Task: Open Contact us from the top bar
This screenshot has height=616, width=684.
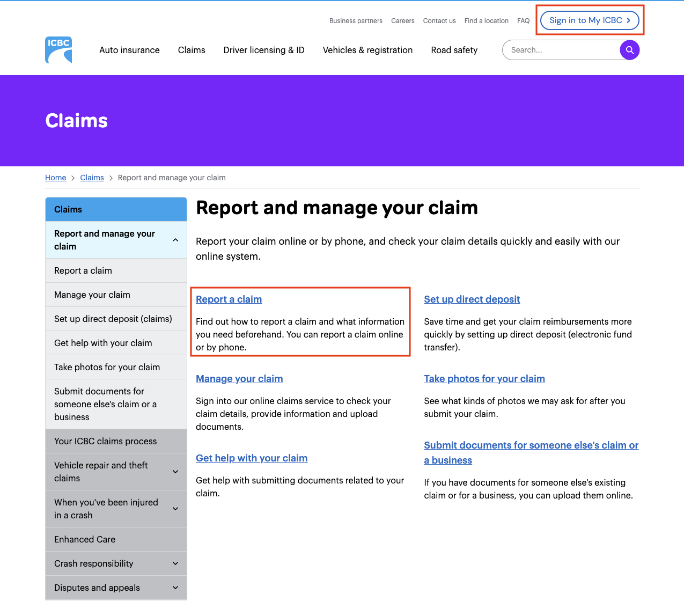Action: (439, 20)
